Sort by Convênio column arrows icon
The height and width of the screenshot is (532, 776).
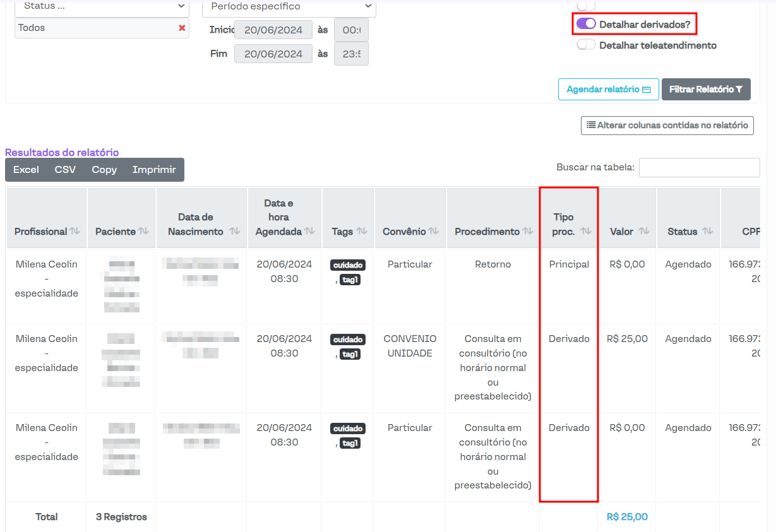click(433, 232)
